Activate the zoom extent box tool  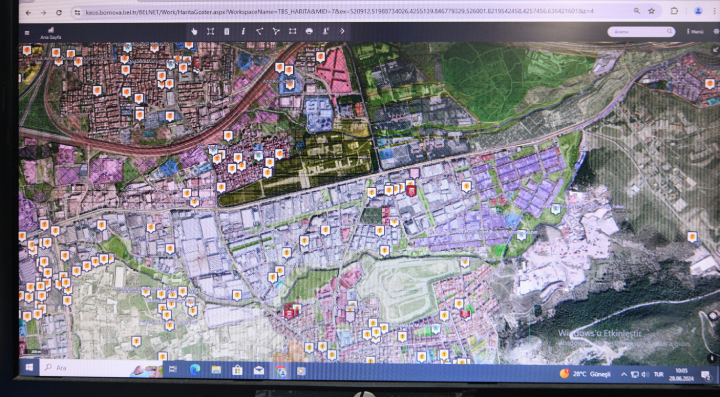pos(210,31)
